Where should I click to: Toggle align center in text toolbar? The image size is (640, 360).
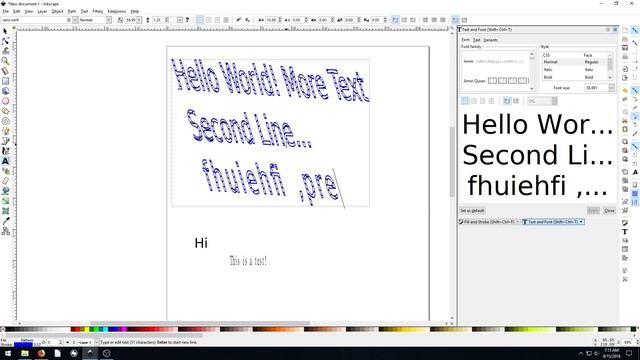(209, 20)
